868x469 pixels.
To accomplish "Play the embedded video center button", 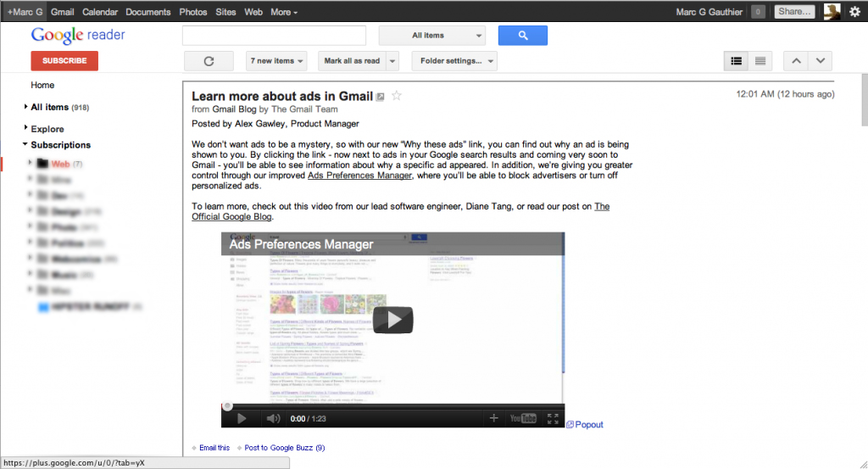I will (393, 320).
